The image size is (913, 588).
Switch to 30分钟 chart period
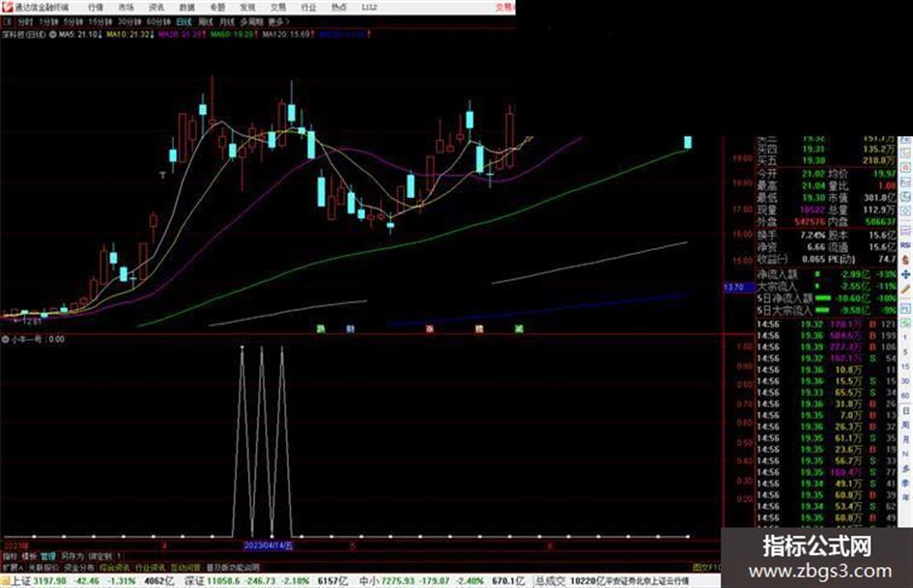click(129, 22)
